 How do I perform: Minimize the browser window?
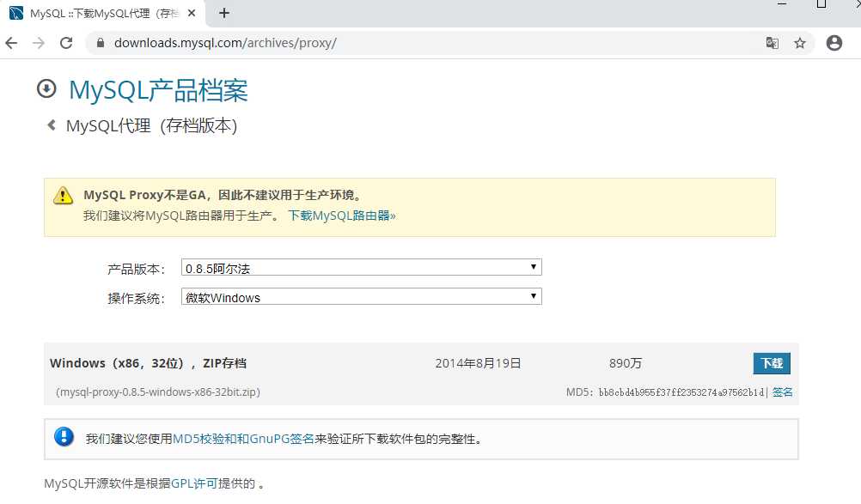tap(783, 4)
